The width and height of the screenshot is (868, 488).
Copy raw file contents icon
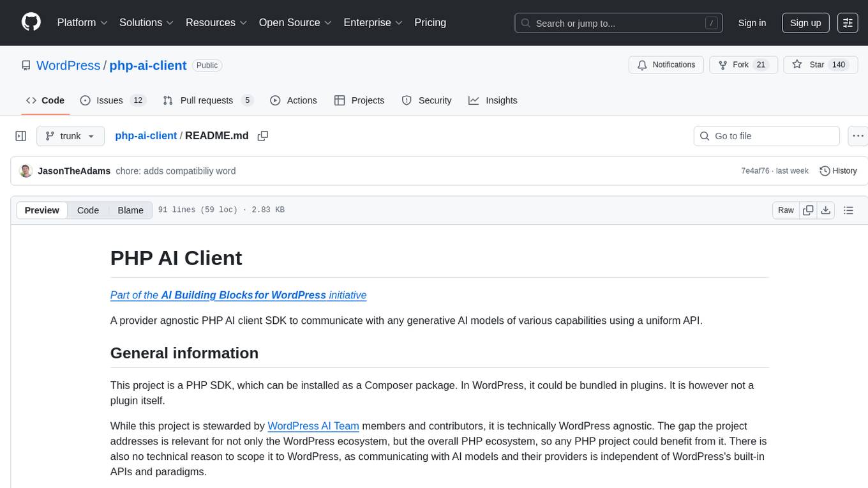point(808,210)
